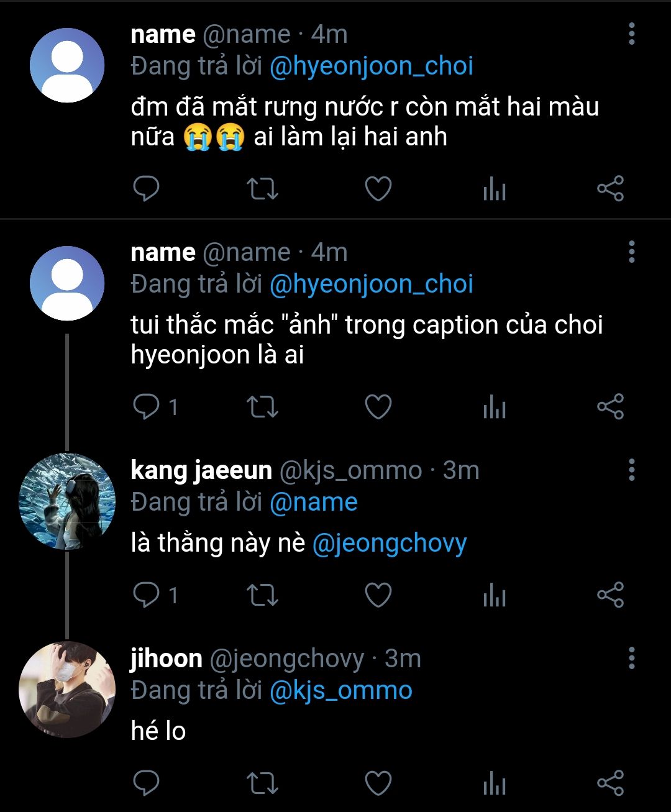Open more options on the first tweet

pyautogui.click(x=631, y=34)
